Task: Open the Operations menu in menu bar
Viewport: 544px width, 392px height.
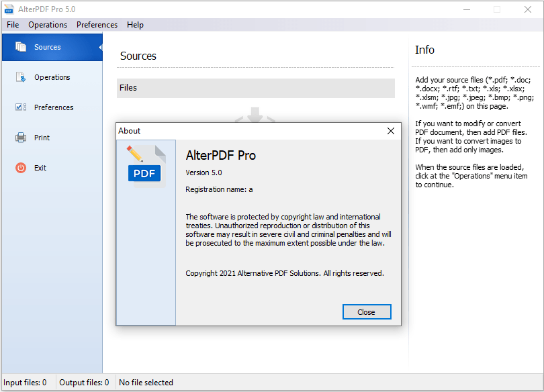Action: 48,25
